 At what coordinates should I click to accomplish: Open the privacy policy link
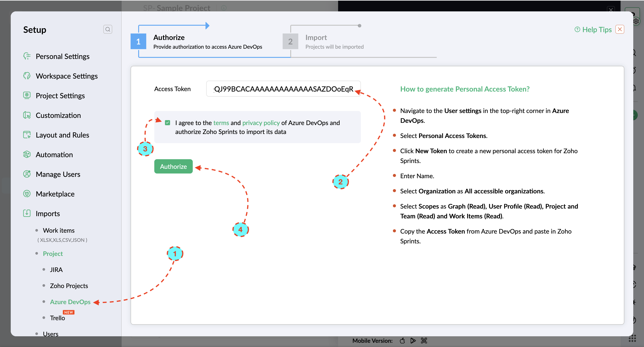(x=261, y=123)
